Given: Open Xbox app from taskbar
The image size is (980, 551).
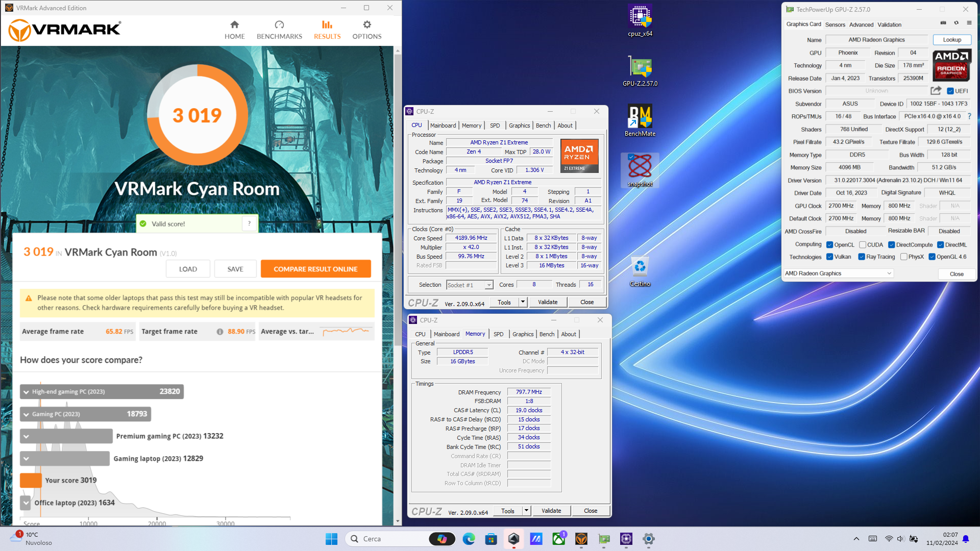Looking at the screenshot, I should click(x=559, y=539).
